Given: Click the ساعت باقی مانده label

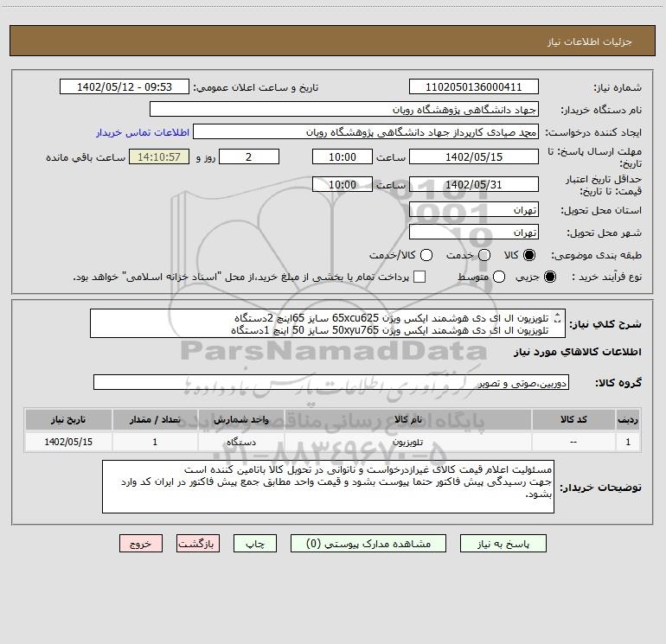Looking at the screenshot, I should pos(86,157).
